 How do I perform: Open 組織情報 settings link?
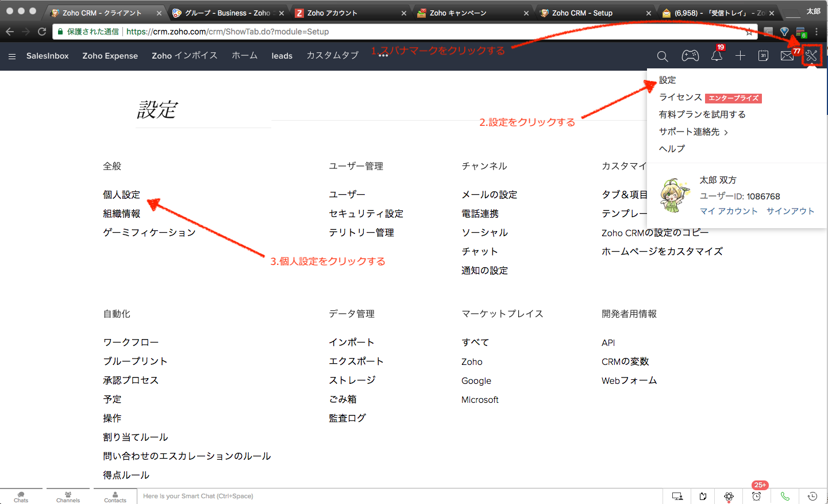121,214
